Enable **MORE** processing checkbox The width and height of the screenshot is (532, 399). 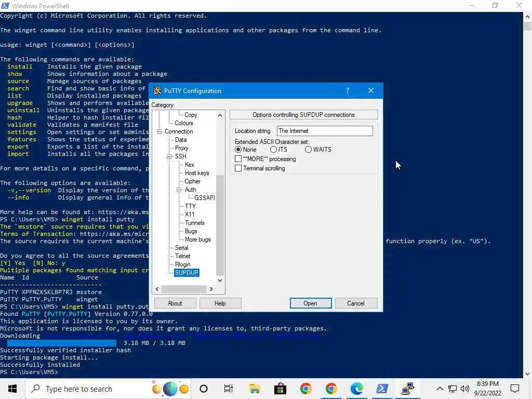point(238,159)
